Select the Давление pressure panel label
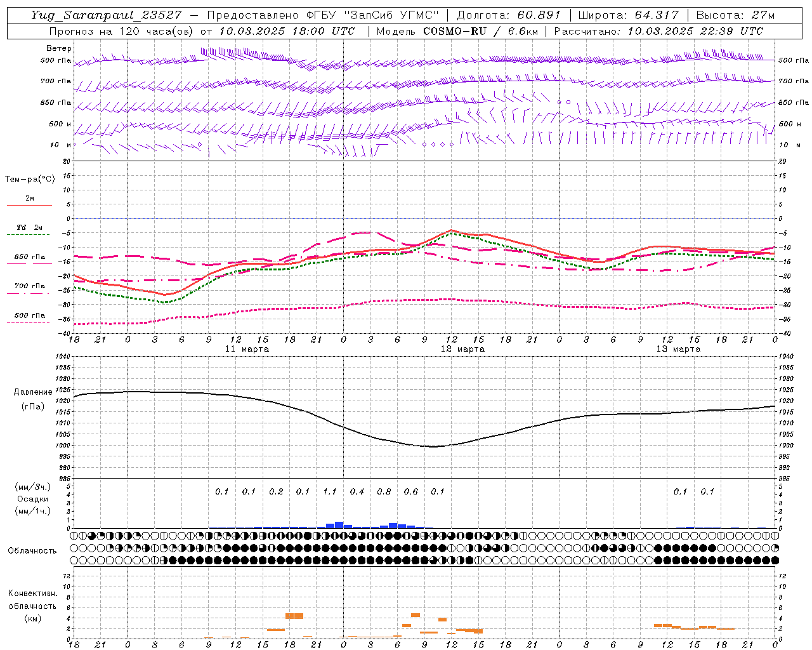The height and width of the screenshot is (650, 812). (33, 392)
